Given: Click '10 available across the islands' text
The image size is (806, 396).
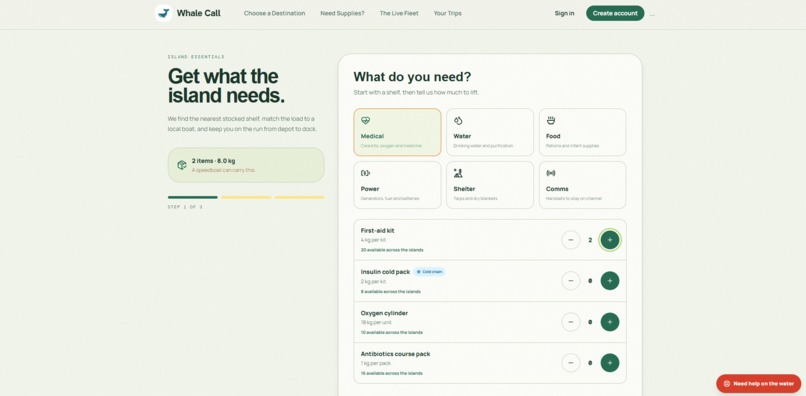Looking at the screenshot, I should pos(392,332).
